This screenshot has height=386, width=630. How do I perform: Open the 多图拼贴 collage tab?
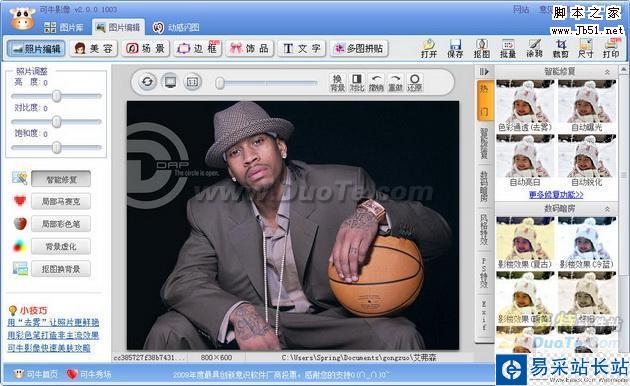point(359,49)
